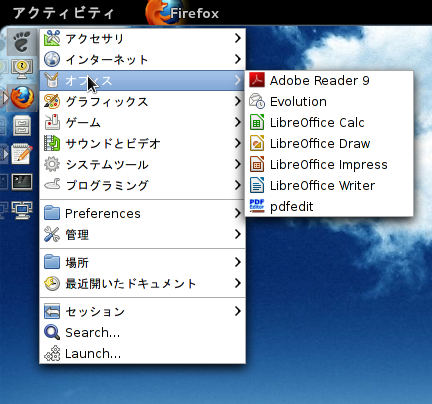Click the インターネット globe icon
This screenshot has height=404, width=432.
[x=52, y=59]
